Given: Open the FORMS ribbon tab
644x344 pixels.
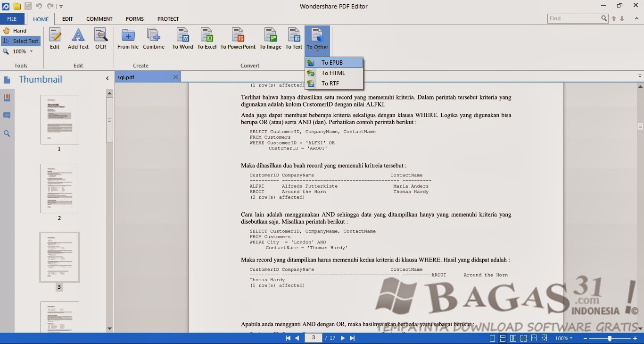Looking at the screenshot, I should click(x=135, y=19).
